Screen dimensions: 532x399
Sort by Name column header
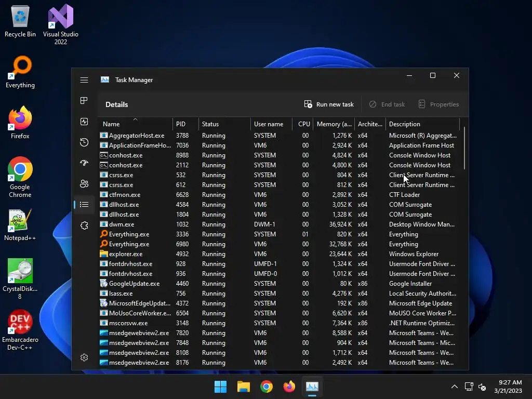[136, 124]
